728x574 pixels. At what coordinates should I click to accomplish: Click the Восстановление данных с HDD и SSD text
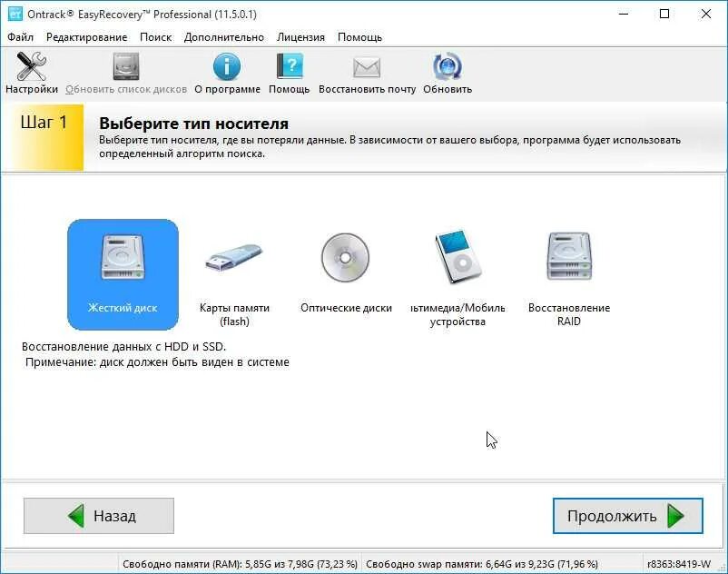pos(124,346)
